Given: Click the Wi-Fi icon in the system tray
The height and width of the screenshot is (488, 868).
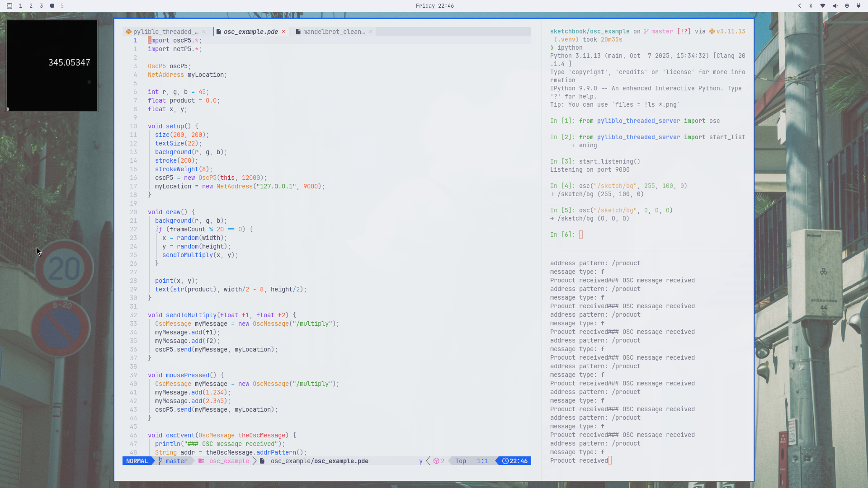Looking at the screenshot, I should [823, 6].
